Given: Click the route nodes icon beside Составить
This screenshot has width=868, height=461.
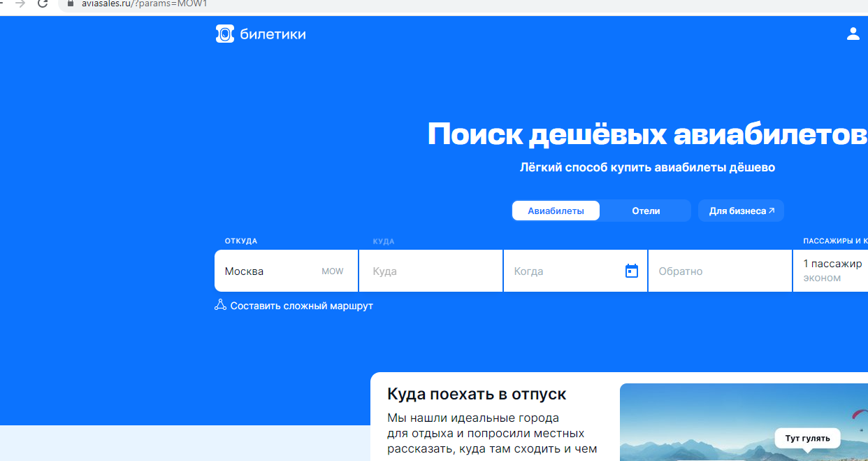Looking at the screenshot, I should (220, 305).
